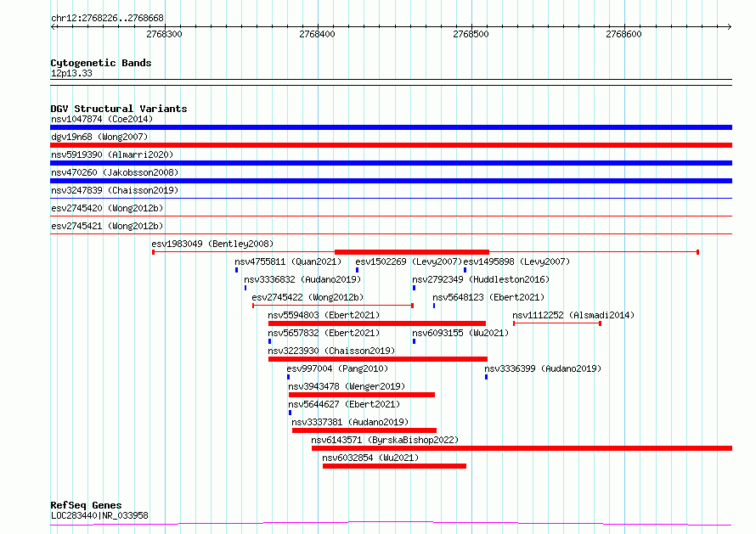Click nsv5919390 (Almarri2020) label
The image size is (756, 534).
[x=112, y=155]
